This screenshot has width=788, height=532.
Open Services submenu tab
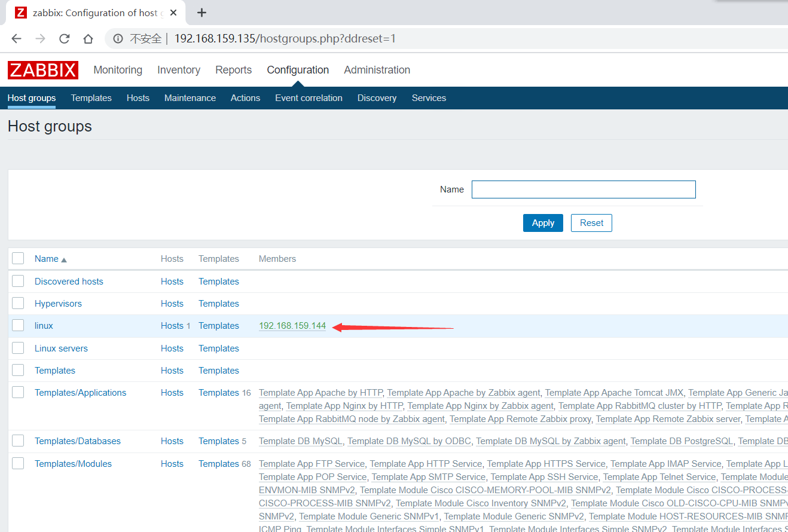click(429, 98)
